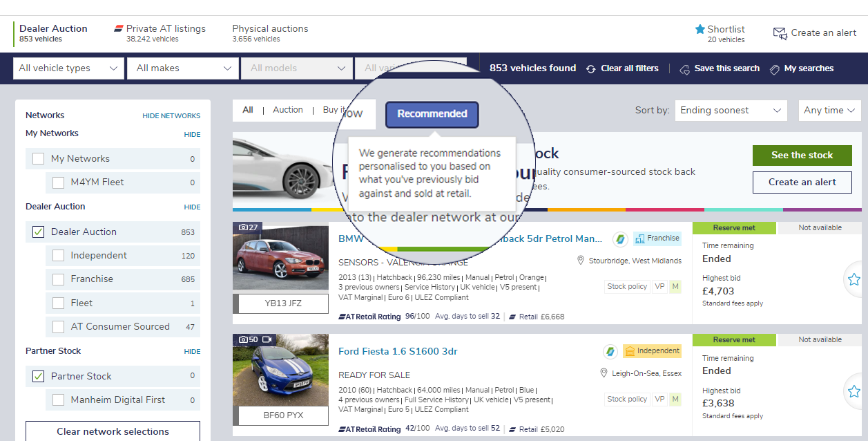
Task: Uncheck the Partner Stock checkbox
Action: 38,376
